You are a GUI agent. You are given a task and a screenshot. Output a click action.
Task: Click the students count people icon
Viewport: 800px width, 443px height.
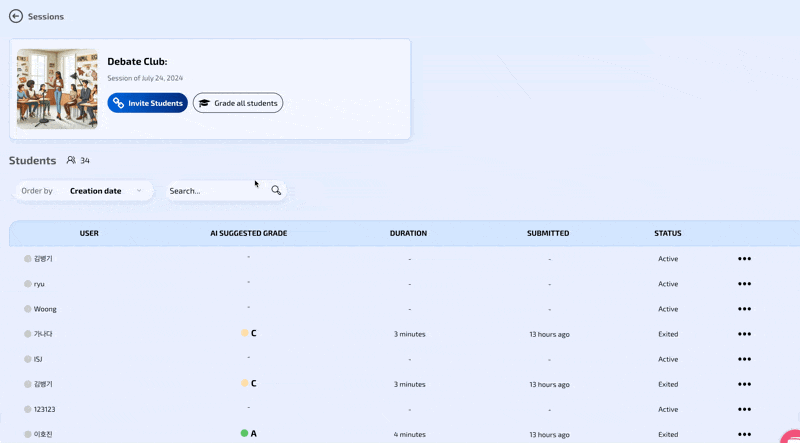71,160
